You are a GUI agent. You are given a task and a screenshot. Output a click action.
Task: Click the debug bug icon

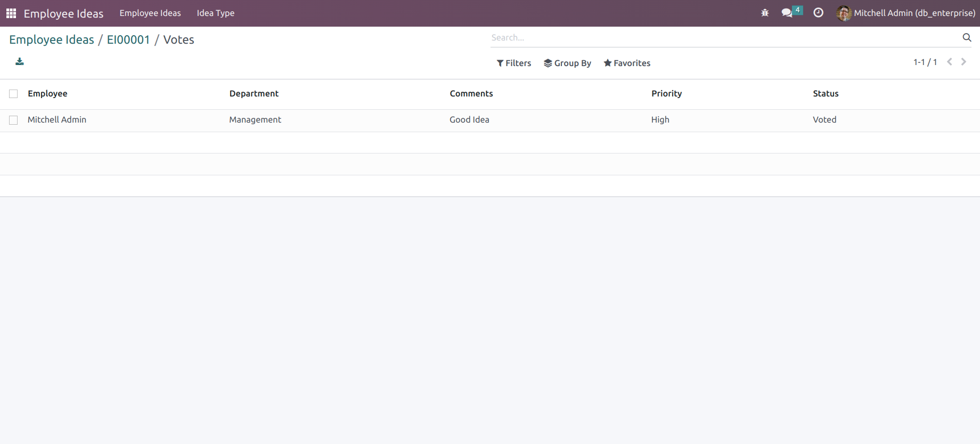pos(765,13)
